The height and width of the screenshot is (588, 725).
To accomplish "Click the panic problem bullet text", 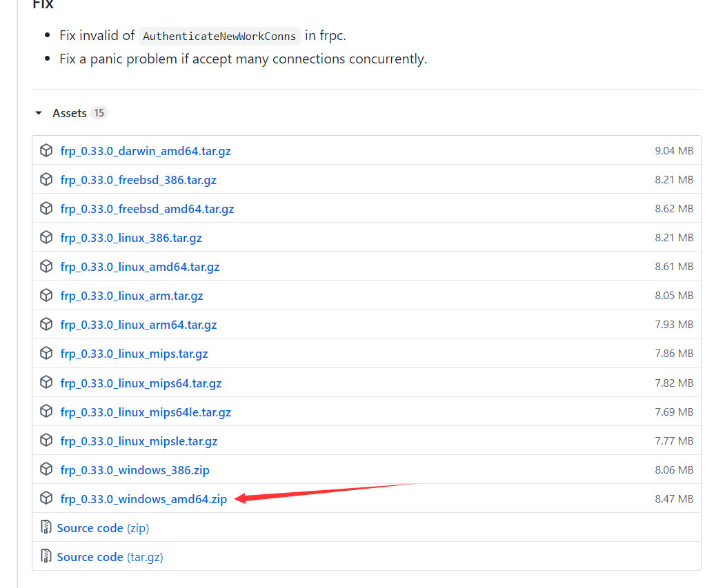I will click(244, 59).
